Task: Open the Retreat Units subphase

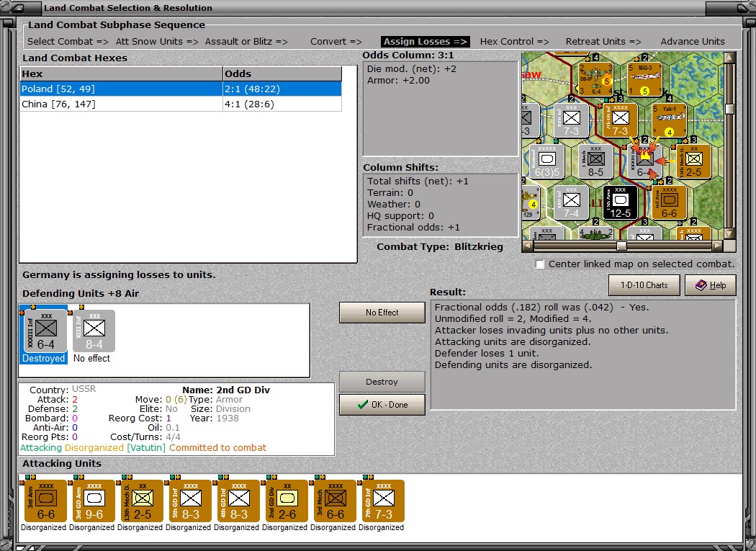Action: tap(603, 42)
